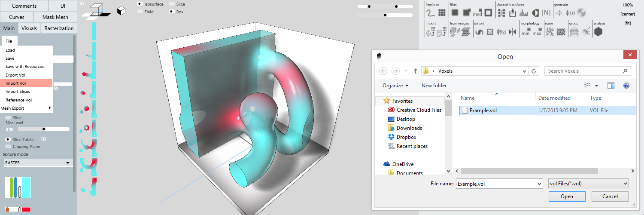Select the freeform curve draw tool
Image resolution: width=644 pixels, height=215 pixels.
[430, 13]
